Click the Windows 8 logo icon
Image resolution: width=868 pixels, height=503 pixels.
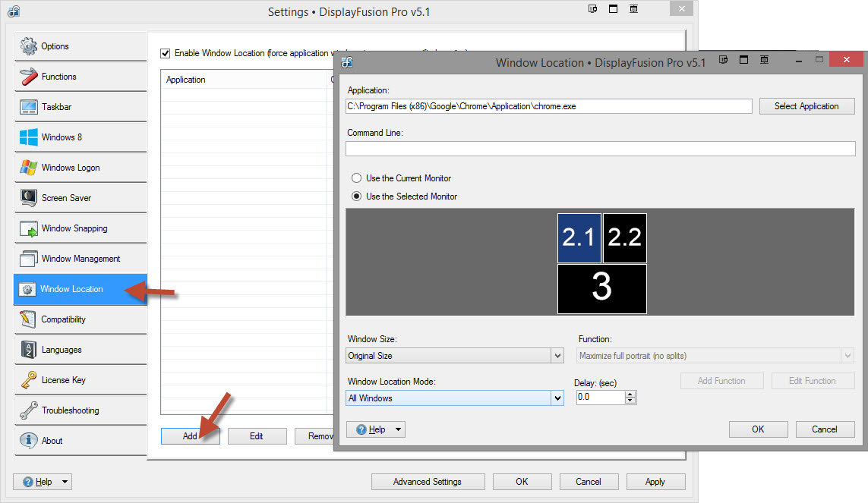(x=29, y=137)
